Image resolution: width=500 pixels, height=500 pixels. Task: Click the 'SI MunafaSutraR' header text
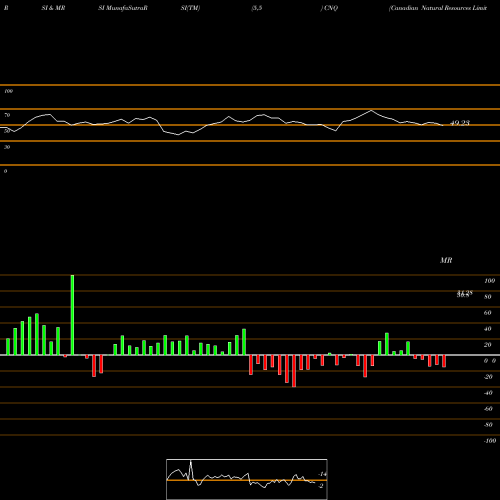123,8
